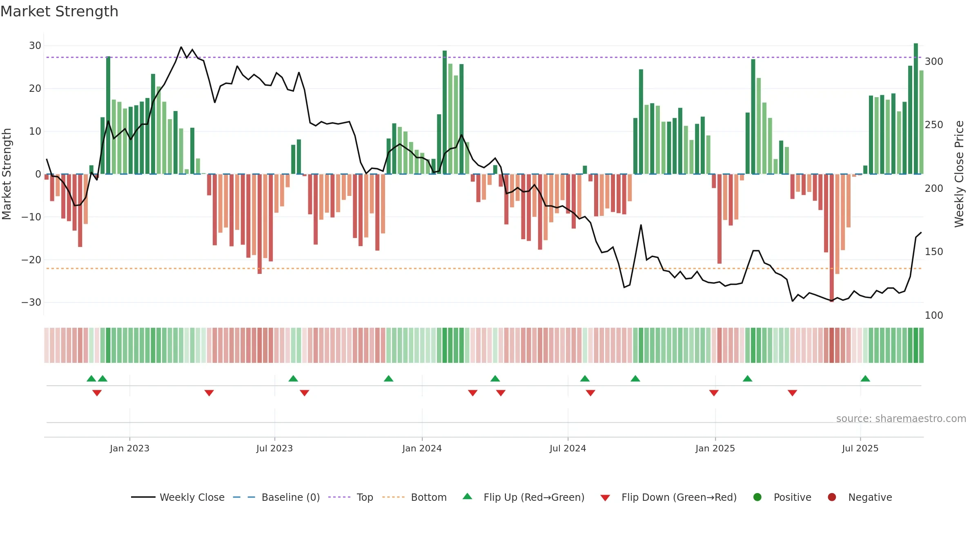Click the −30 tick on left axis
This screenshot has height=551, width=980.
(x=31, y=302)
